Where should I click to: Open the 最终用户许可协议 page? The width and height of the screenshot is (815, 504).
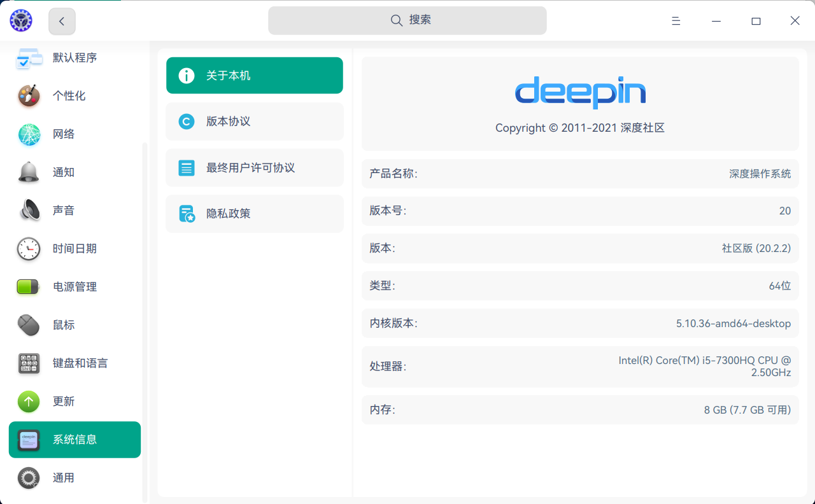(x=255, y=168)
